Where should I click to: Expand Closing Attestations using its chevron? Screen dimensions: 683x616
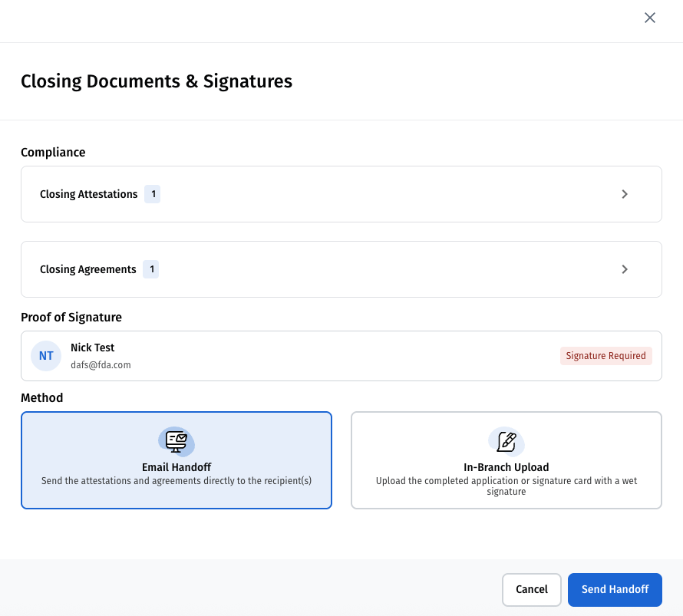point(625,194)
